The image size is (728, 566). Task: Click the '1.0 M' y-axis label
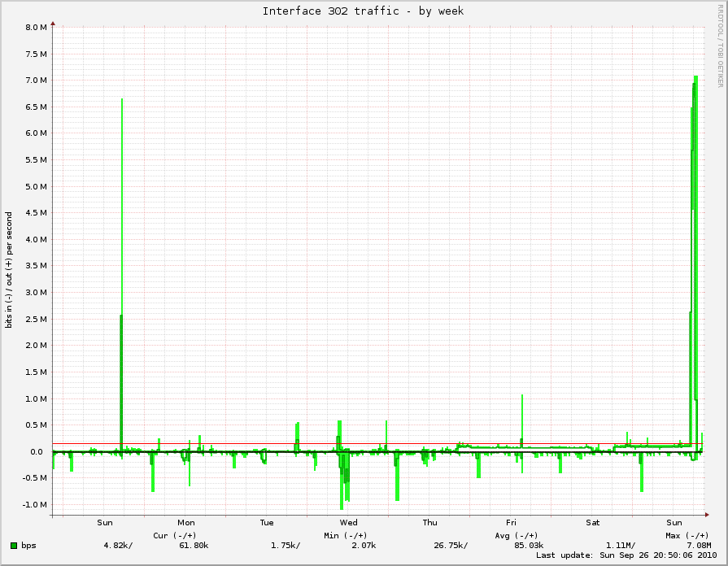pyautogui.click(x=37, y=398)
